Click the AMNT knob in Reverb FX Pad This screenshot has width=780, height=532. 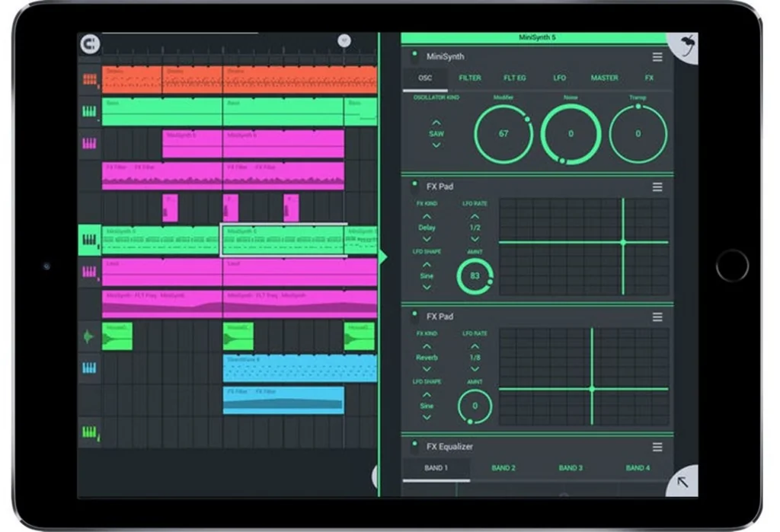click(475, 406)
